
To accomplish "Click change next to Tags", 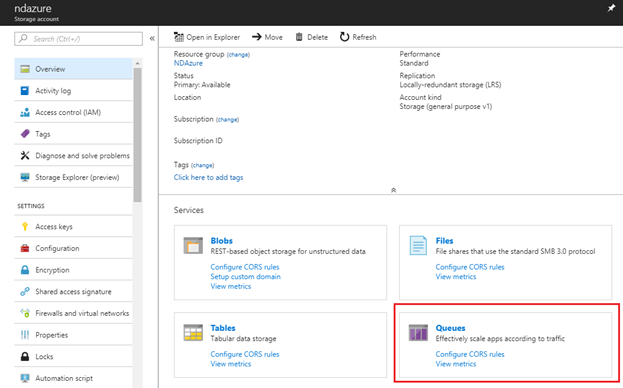I will pyautogui.click(x=203, y=165).
